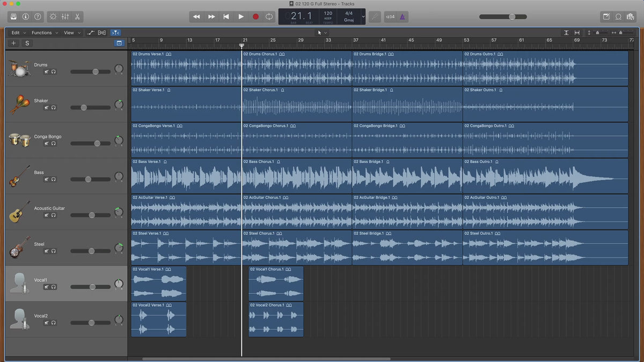Viewport: 644px width, 362px height.
Task: Click the add track plus button
Action: coord(14,43)
